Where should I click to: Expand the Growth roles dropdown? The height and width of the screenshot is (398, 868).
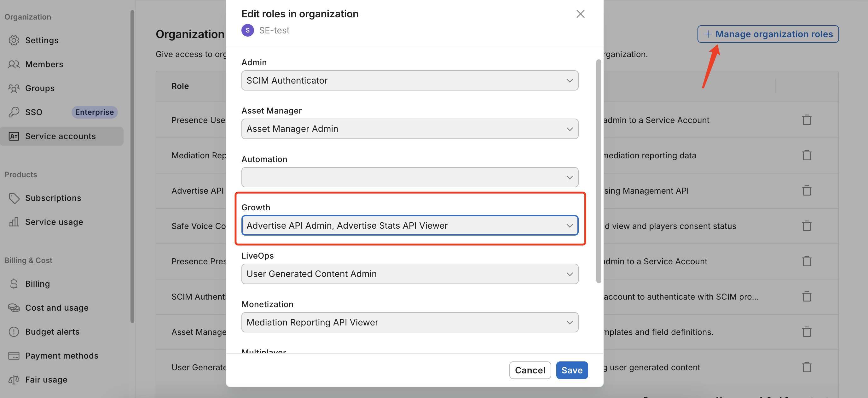click(409, 225)
